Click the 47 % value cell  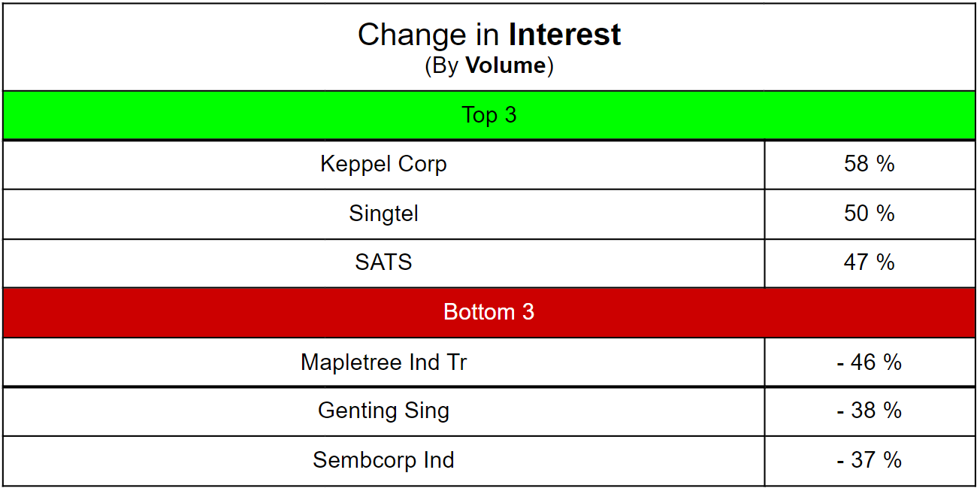(870, 263)
